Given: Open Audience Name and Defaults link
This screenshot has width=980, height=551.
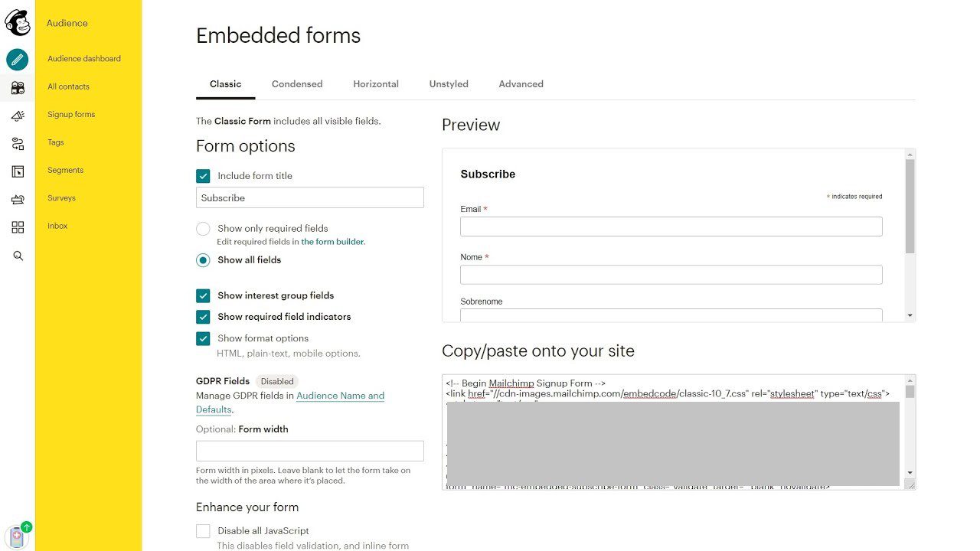Looking at the screenshot, I should [340, 396].
